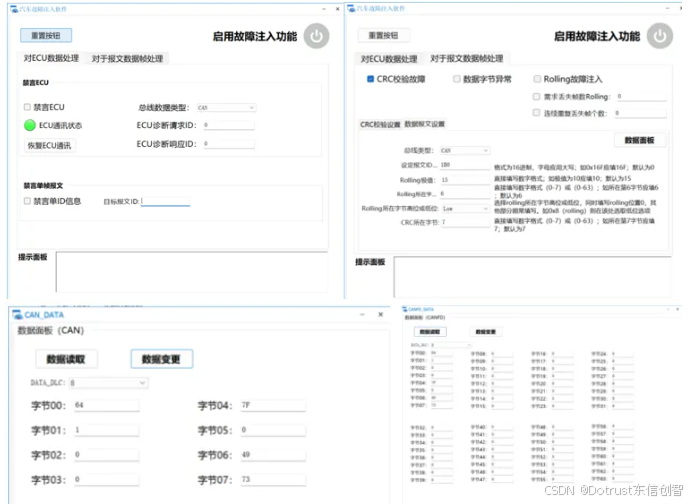Open DATA_DLC dropdown in the CAN_DATA window
This screenshot has height=504, width=690.
pyautogui.click(x=108, y=383)
